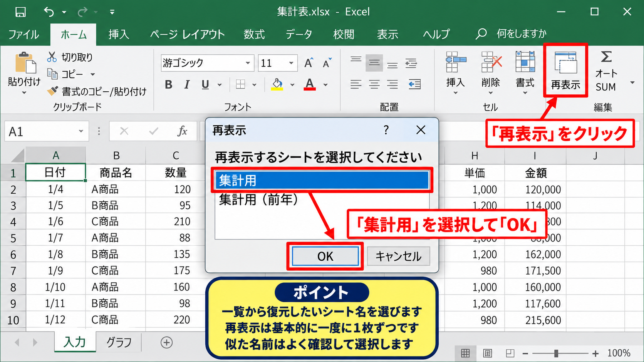Click the cell Delete icon
The width and height of the screenshot is (644, 362).
pos(491,62)
